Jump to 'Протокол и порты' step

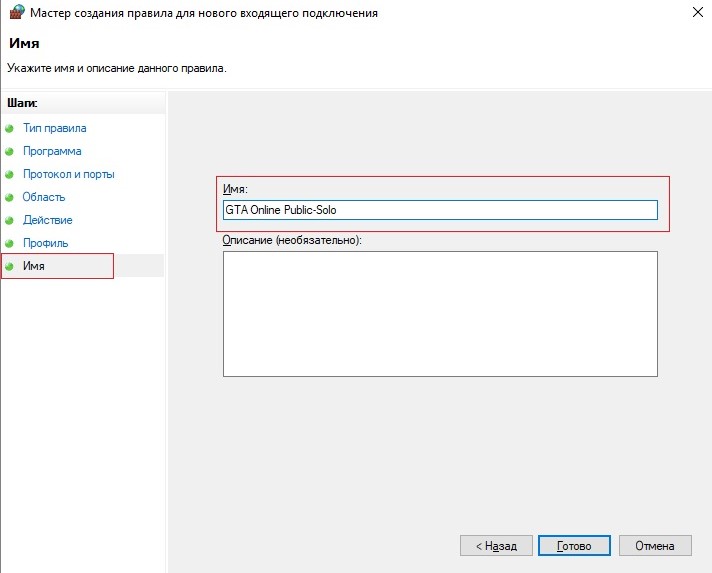(x=69, y=174)
